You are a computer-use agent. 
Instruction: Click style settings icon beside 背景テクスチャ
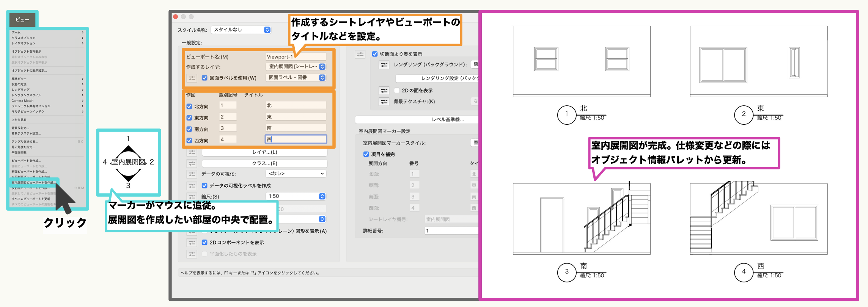click(384, 102)
